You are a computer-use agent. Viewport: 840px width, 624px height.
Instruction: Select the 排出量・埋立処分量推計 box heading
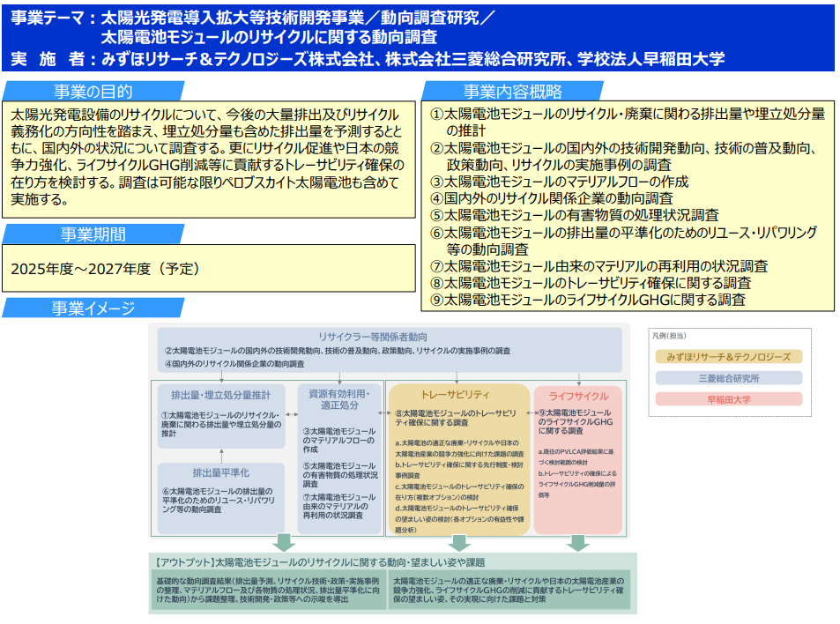[x=220, y=396]
